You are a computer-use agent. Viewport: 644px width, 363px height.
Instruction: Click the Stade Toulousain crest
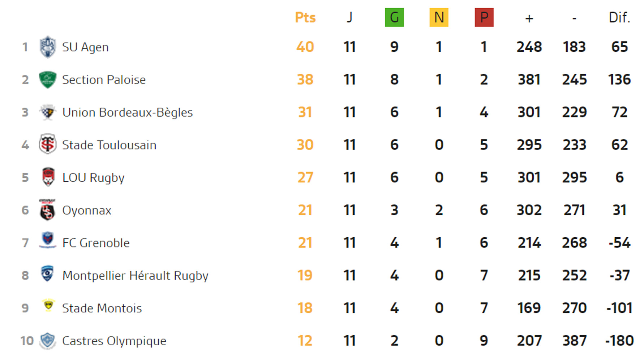coord(47,144)
